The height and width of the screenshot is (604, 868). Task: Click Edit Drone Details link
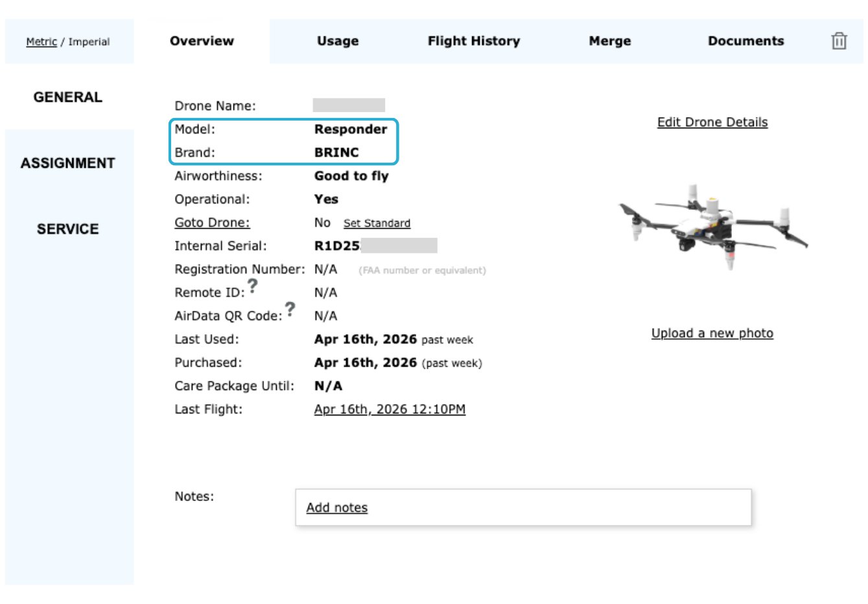[712, 122]
